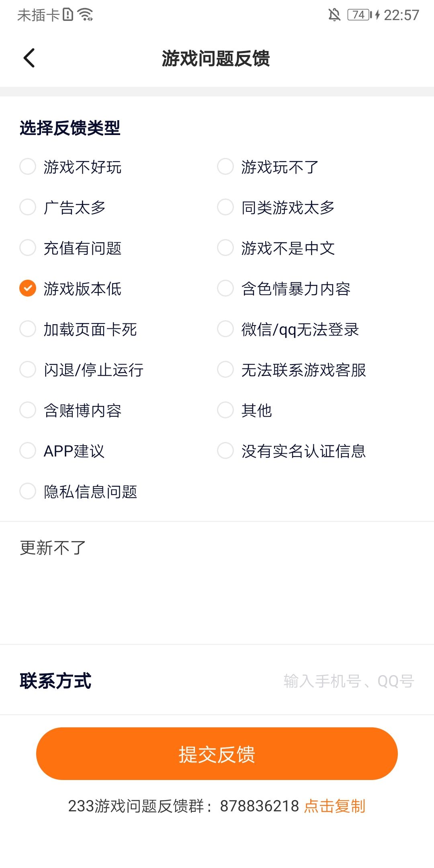Click the feedback text area containing 更新不了
This screenshot has width=434, height=868.
pyautogui.click(x=217, y=583)
